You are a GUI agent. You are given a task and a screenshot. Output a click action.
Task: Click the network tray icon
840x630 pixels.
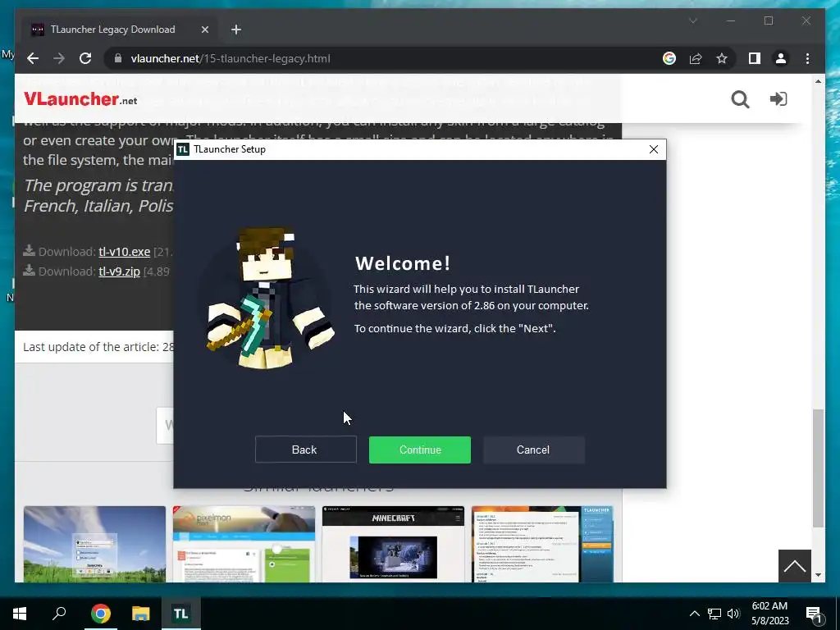click(714, 614)
